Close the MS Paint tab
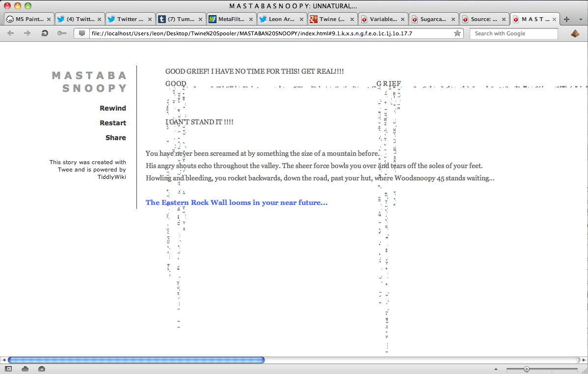This screenshot has width=588, height=374. tap(49, 19)
